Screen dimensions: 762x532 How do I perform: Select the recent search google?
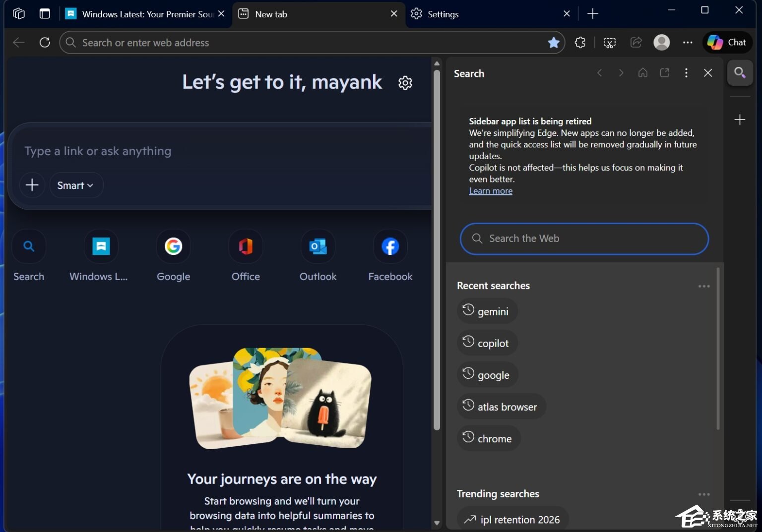(x=487, y=374)
